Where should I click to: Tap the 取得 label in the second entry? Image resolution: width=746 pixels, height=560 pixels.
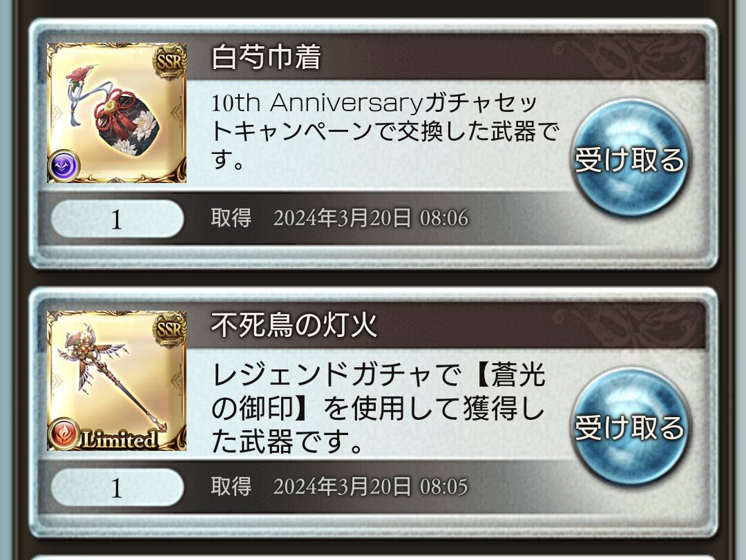pos(231,486)
